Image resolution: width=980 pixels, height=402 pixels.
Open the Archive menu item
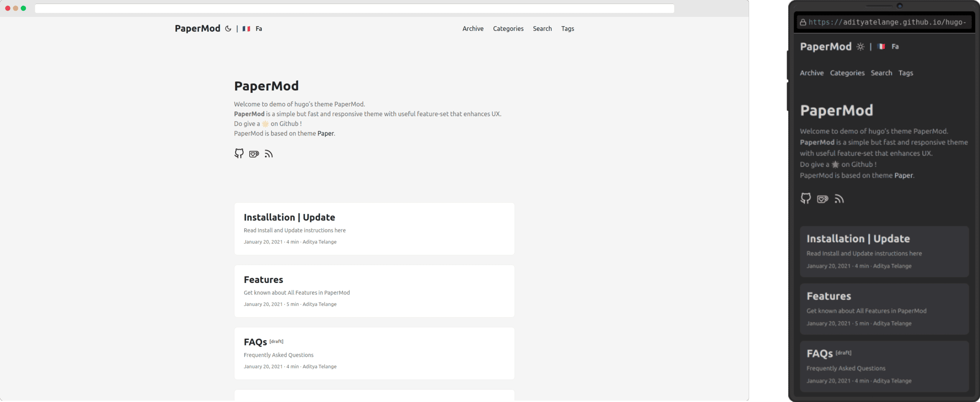(473, 28)
